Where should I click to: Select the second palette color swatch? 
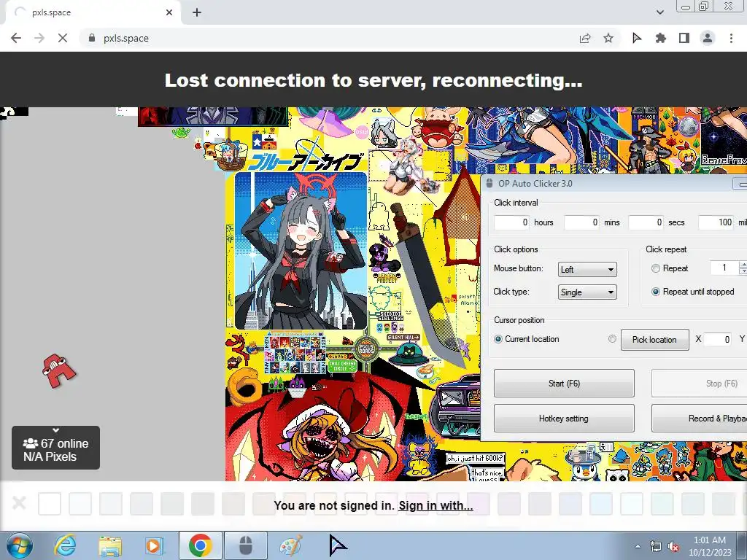pyautogui.click(x=80, y=504)
